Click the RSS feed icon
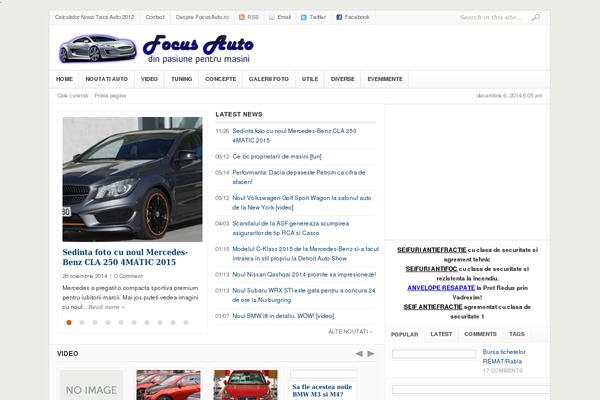The image size is (600, 400). [241, 17]
